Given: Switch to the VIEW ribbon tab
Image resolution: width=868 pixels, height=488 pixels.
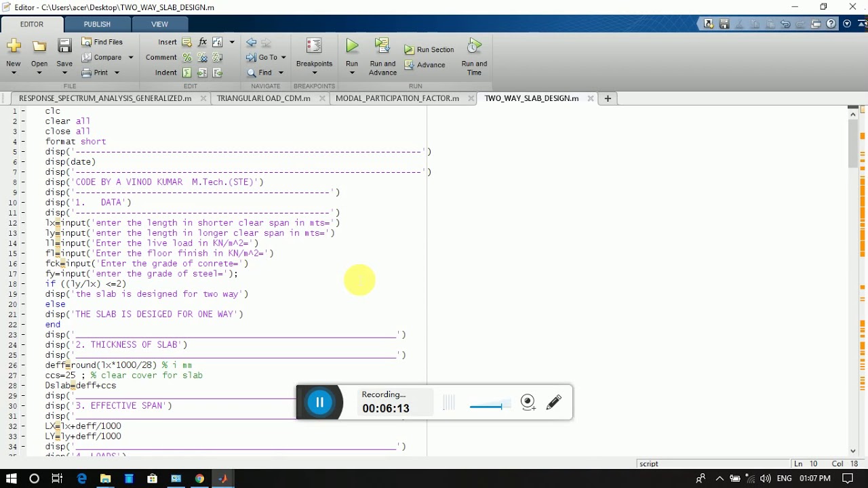Looking at the screenshot, I should tap(159, 24).
